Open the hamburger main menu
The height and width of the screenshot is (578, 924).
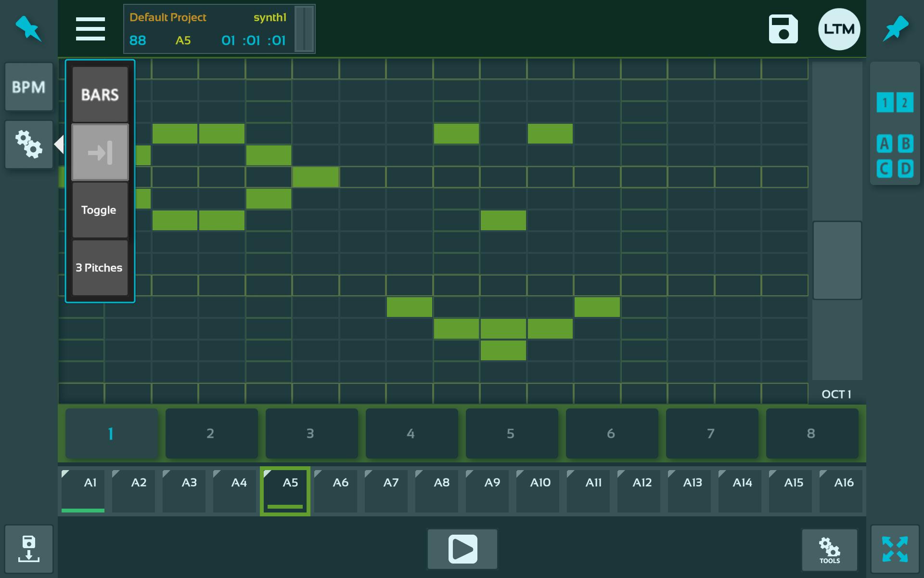[x=90, y=29]
